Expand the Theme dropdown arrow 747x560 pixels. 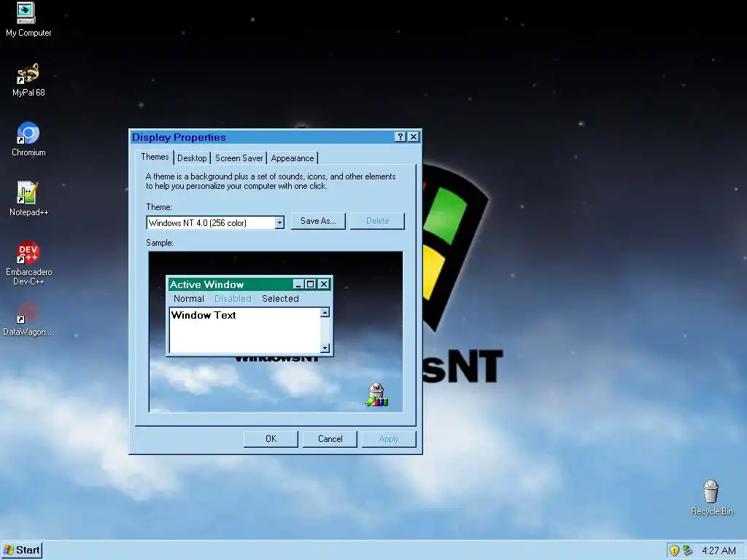click(279, 223)
